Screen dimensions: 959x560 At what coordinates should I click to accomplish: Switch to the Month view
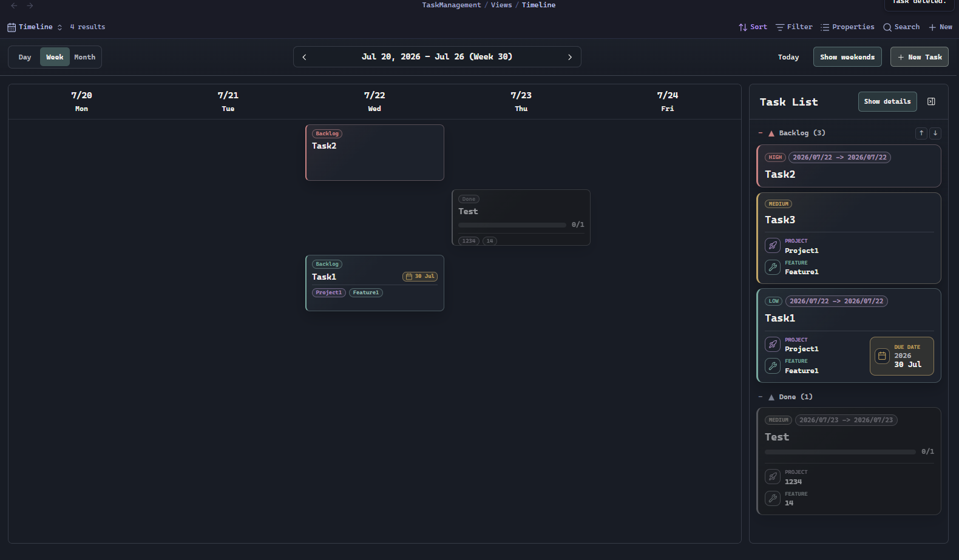85,57
